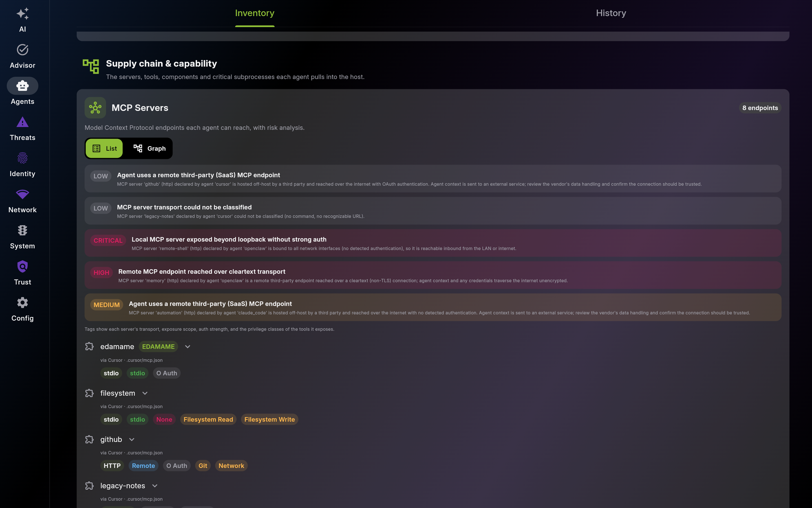
Task: Open the Agents sidebar label
Action: 23,102
